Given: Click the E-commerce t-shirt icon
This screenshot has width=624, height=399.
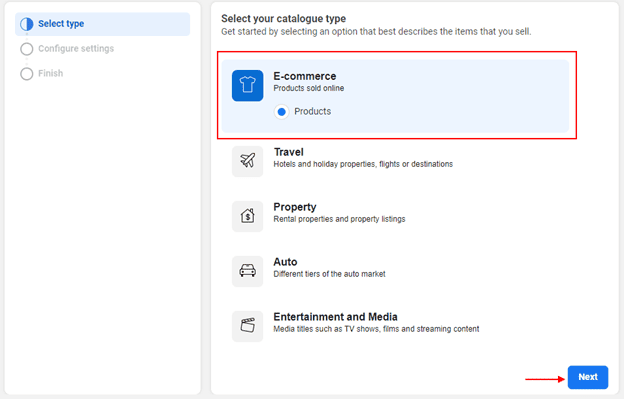Looking at the screenshot, I should coord(247,86).
